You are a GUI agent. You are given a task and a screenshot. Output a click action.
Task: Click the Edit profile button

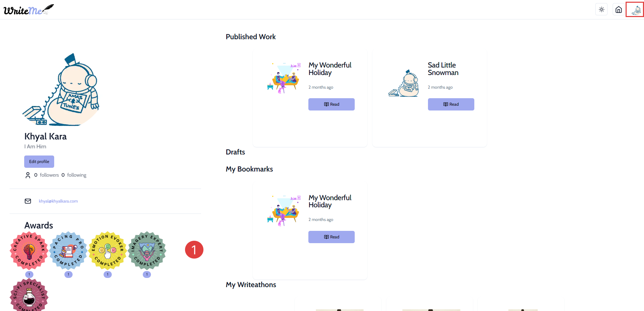click(x=39, y=162)
